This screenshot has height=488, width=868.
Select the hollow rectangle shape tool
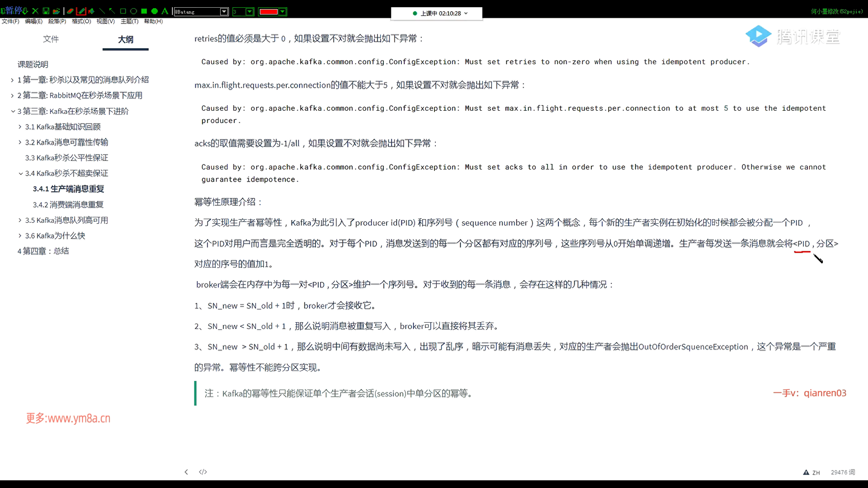click(x=123, y=11)
